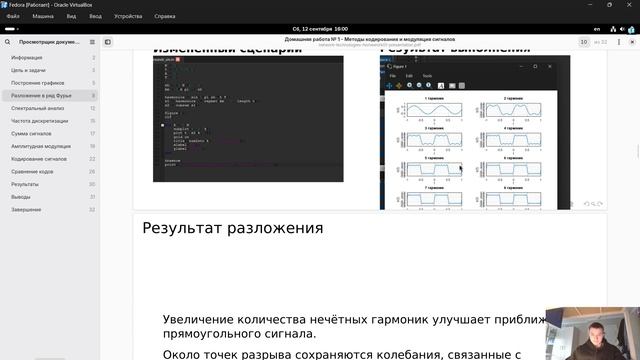
Task: Open the GNOME clock and calendar
Action: point(320,29)
